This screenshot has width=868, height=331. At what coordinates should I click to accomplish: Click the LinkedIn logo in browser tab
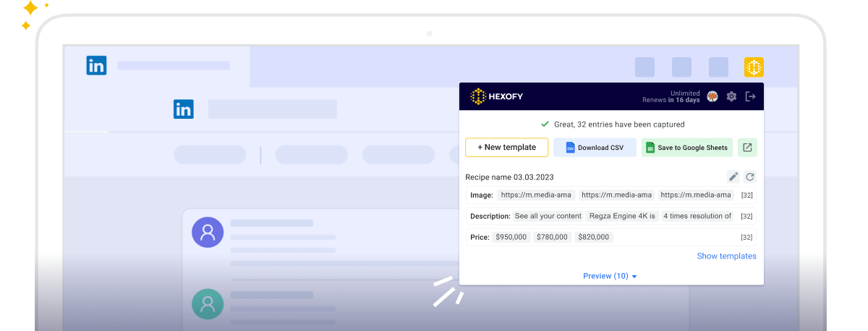pyautogui.click(x=96, y=65)
